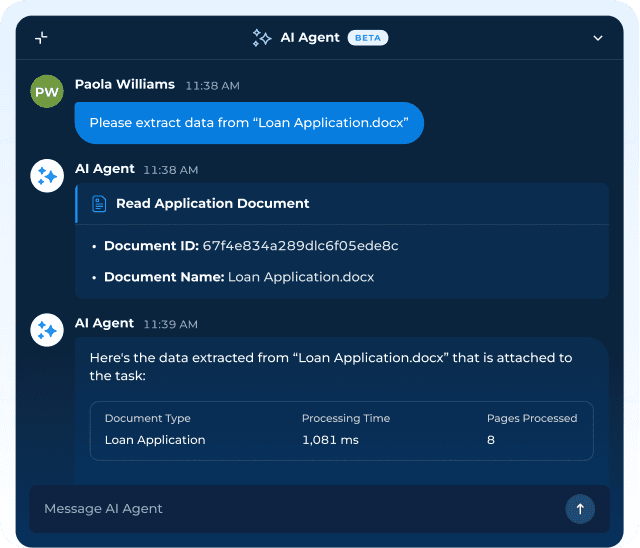Click Document Name value Loan Application.docx
The width and height of the screenshot is (640, 548).
(301, 277)
